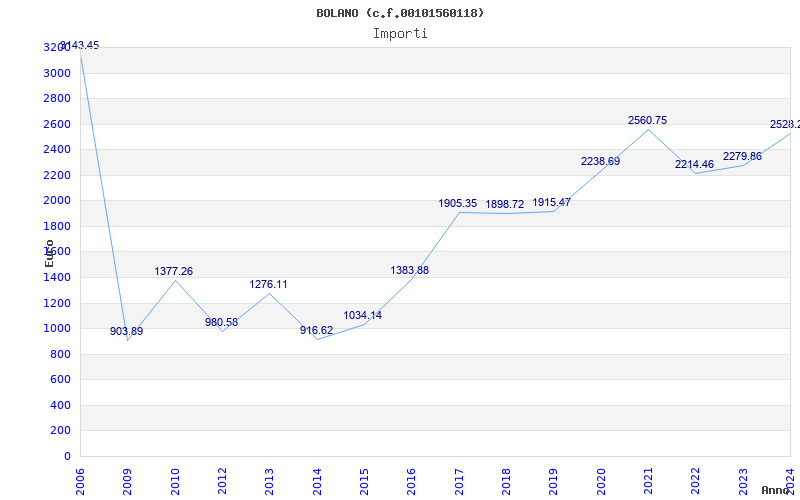The height and width of the screenshot is (500, 800).
Task: Click the 2000 y-axis tick label
Action: 57,201
